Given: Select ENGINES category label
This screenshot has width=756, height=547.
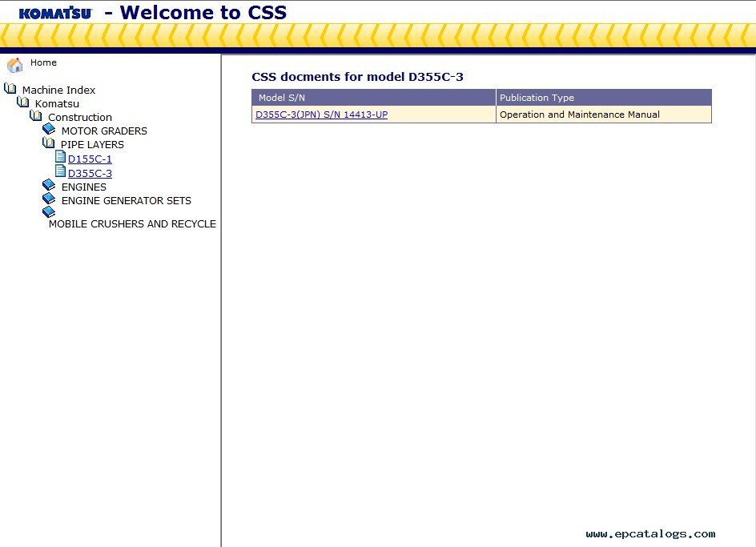Looking at the screenshot, I should 84,187.
